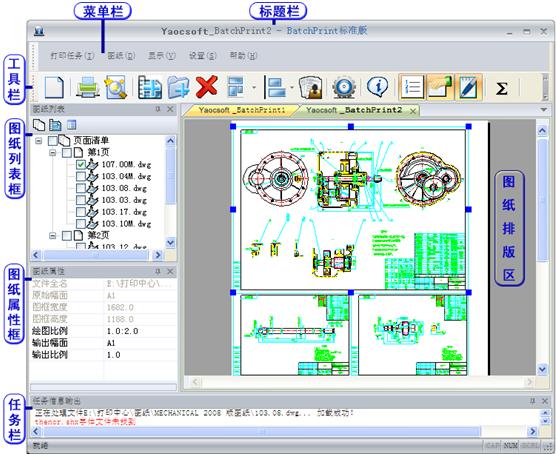
Task: Click the add drawings list-with-plus icon
Action: (x=150, y=87)
